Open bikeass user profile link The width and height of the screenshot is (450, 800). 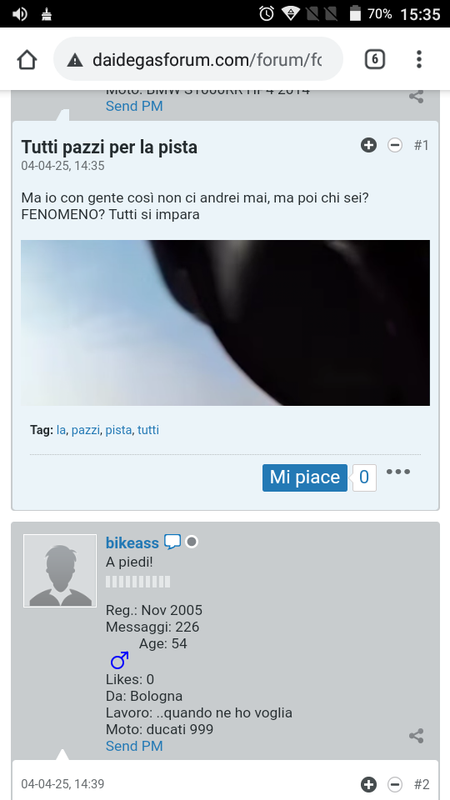[x=132, y=542]
